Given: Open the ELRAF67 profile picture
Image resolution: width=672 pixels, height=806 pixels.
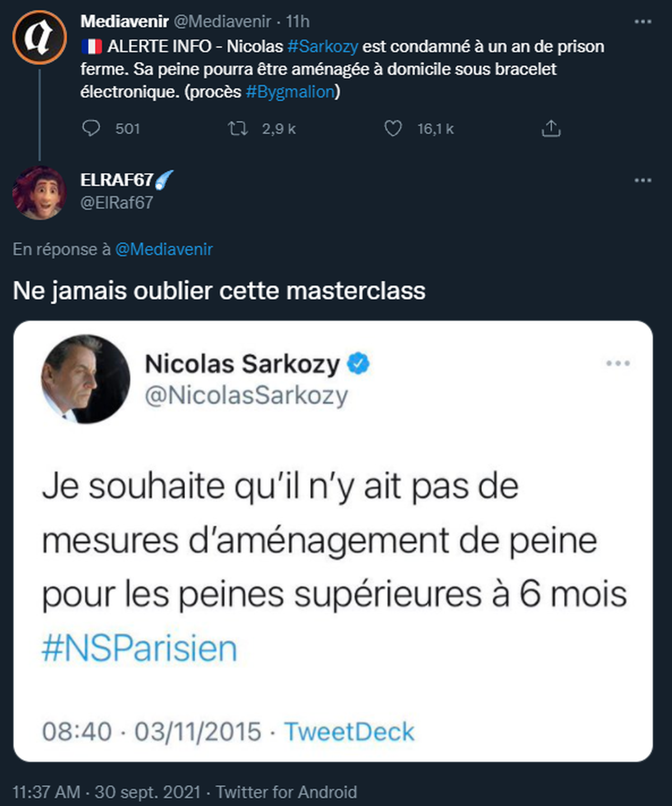Looking at the screenshot, I should tap(40, 192).
